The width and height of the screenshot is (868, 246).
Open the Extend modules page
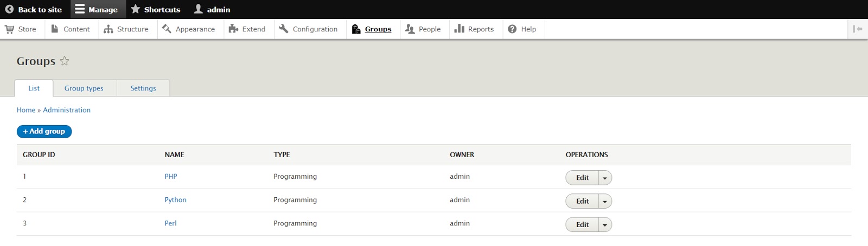[247, 29]
